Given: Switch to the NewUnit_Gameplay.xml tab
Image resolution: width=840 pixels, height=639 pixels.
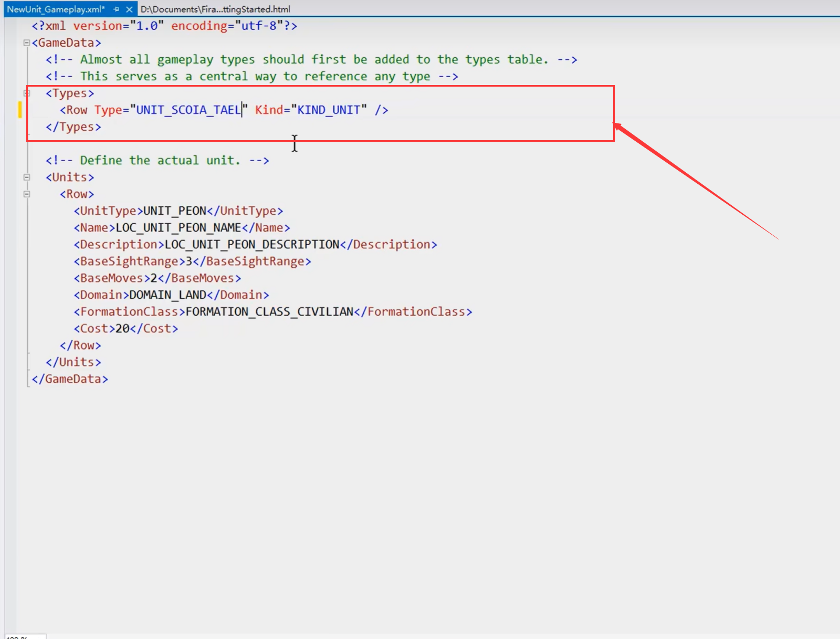Looking at the screenshot, I should coord(55,9).
